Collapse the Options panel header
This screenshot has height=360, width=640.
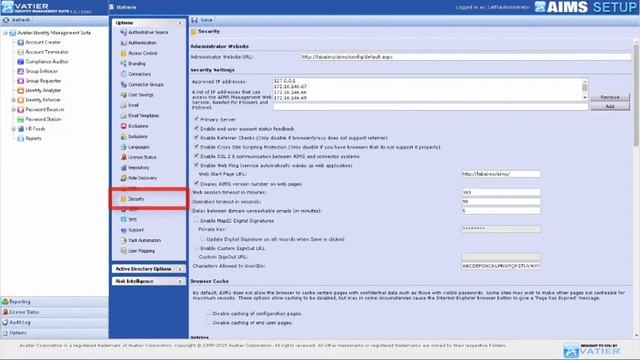(x=180, y=23)
